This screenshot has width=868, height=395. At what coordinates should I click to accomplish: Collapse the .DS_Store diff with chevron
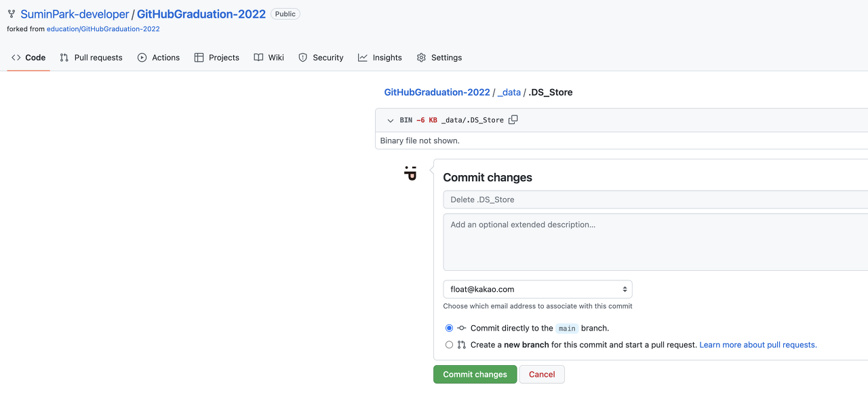[391, 120]
